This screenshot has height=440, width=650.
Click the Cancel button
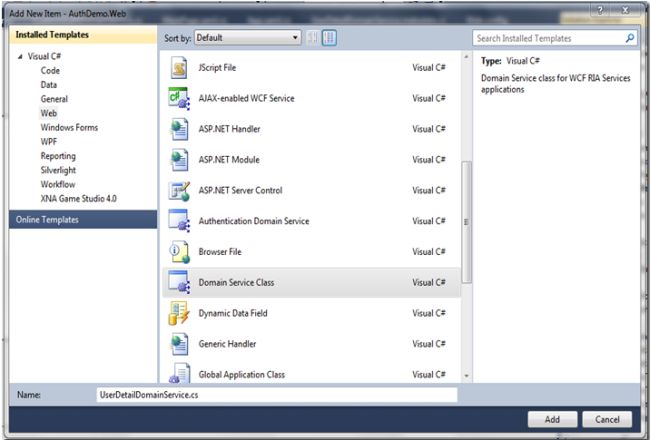[607, 419]
